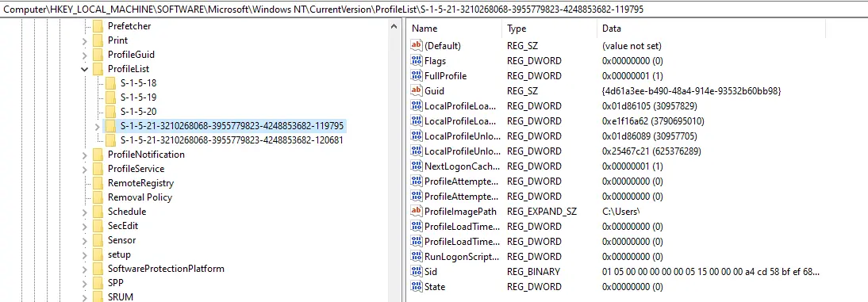Click the ProfileImagePath string icon
This screenshot has height=302, width=868.
pyautogui.click(x=417, y=212)
